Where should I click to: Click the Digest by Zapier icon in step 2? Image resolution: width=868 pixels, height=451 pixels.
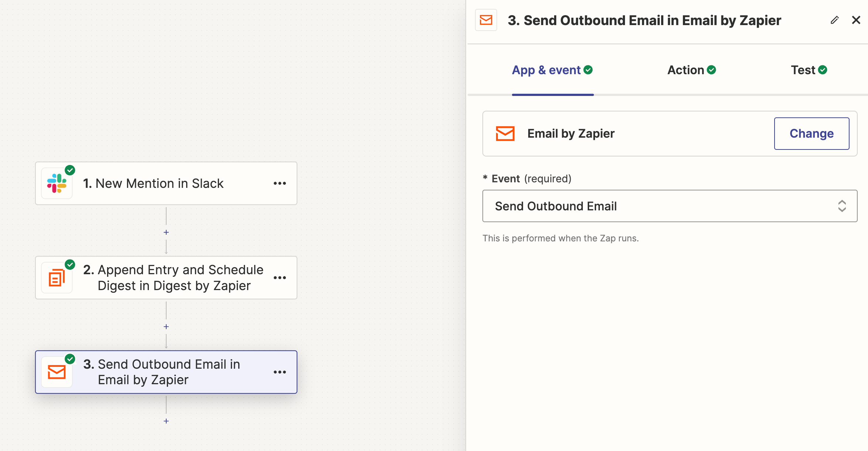click(x=57, y=278)
